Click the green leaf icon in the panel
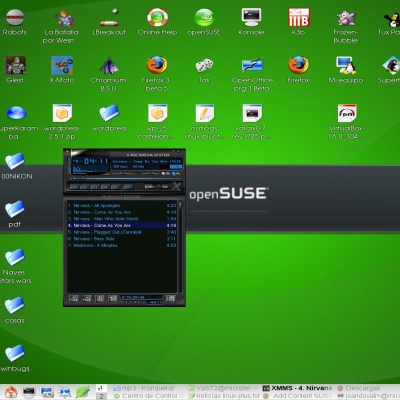400x400 pixels. pos(83,392)
